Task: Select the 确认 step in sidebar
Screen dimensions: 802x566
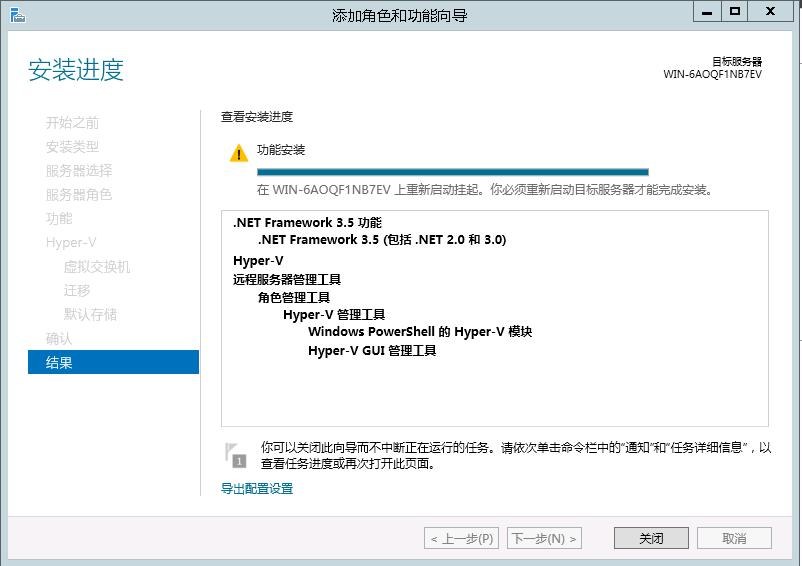Action: pyautogui.click(x=59, y=338)
